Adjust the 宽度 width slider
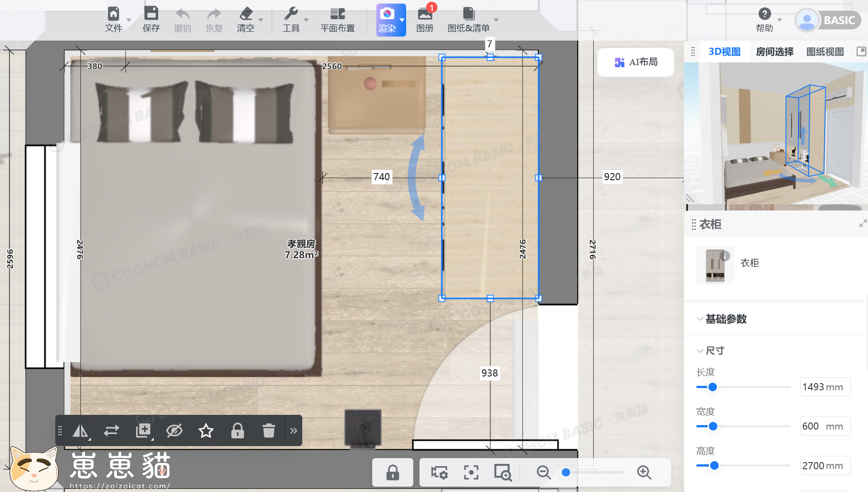 coord(713,426)
